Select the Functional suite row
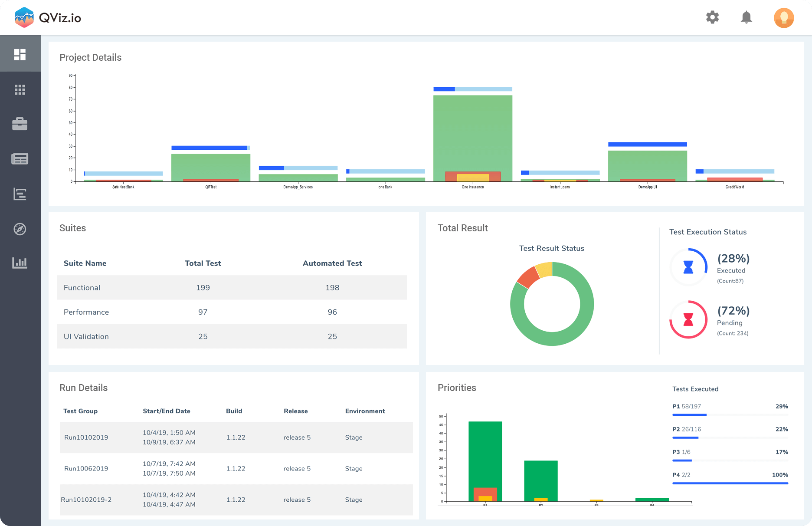Screen dimensions: 812x526 pos(232,287)
